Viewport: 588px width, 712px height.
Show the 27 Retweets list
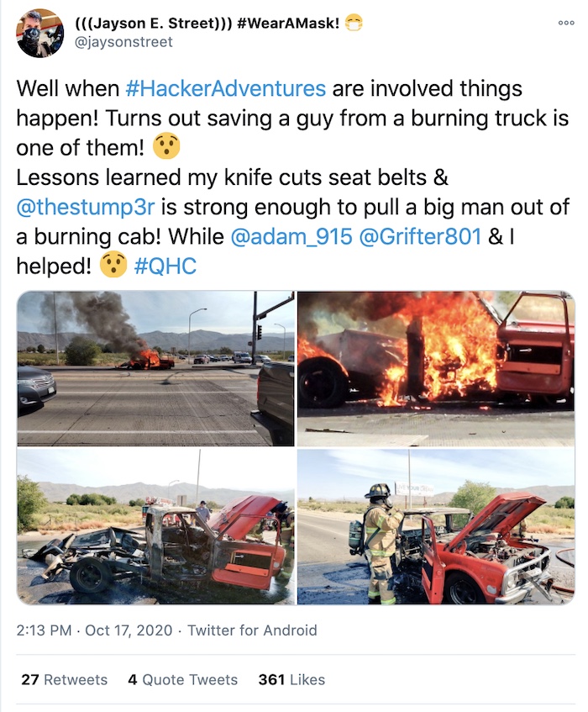[x=65, y=680]
